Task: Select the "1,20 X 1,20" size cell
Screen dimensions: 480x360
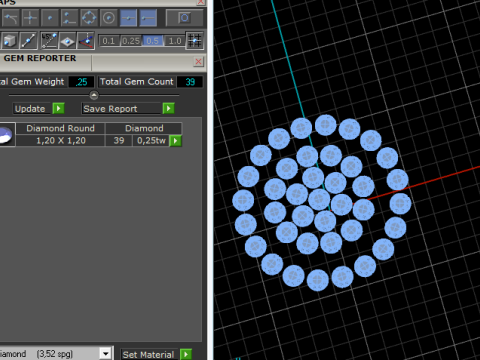Action: click(x=61, y=141)
